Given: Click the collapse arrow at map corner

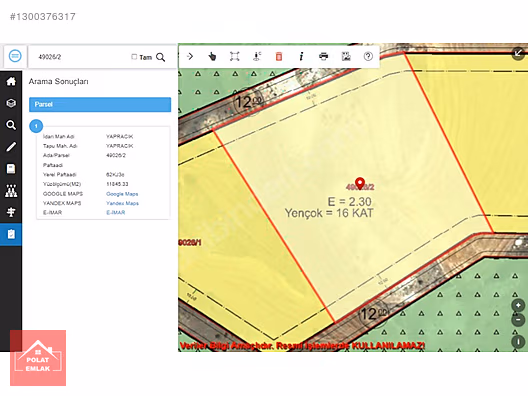Looking at the screenshot, I should [518, 53].
